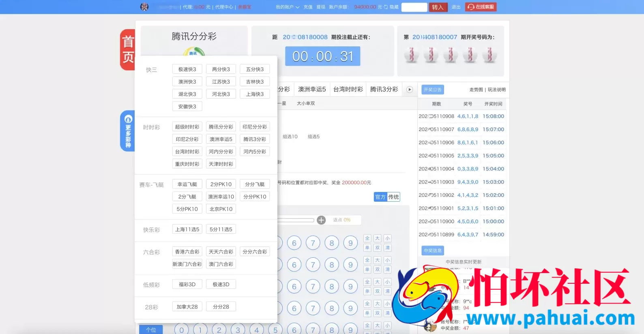Open 玩法说明 rules link
644x334 pixels.
496,90
